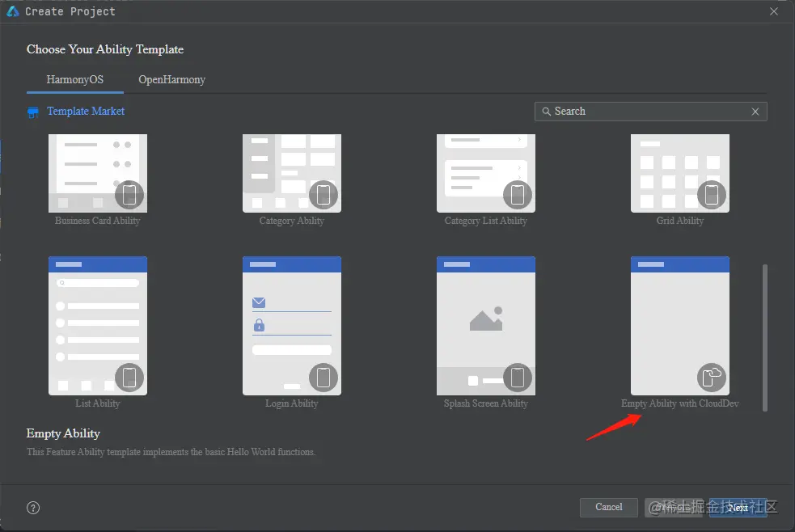This screenshot has height=532, width=795.
Task: Select the Category Ability template
Action: coord(291,173)
